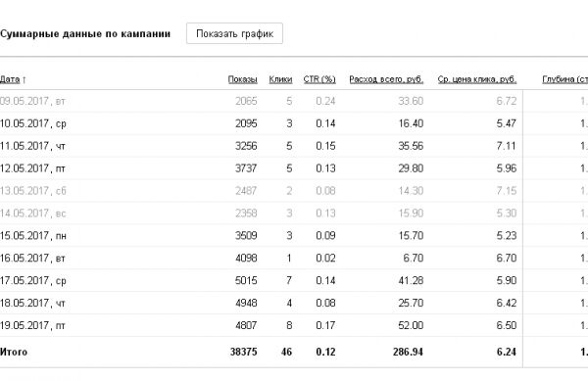Click spend value 41.28
Image resolution: width=588 pixels, height=381 pixels.
(x=411, y=280)
